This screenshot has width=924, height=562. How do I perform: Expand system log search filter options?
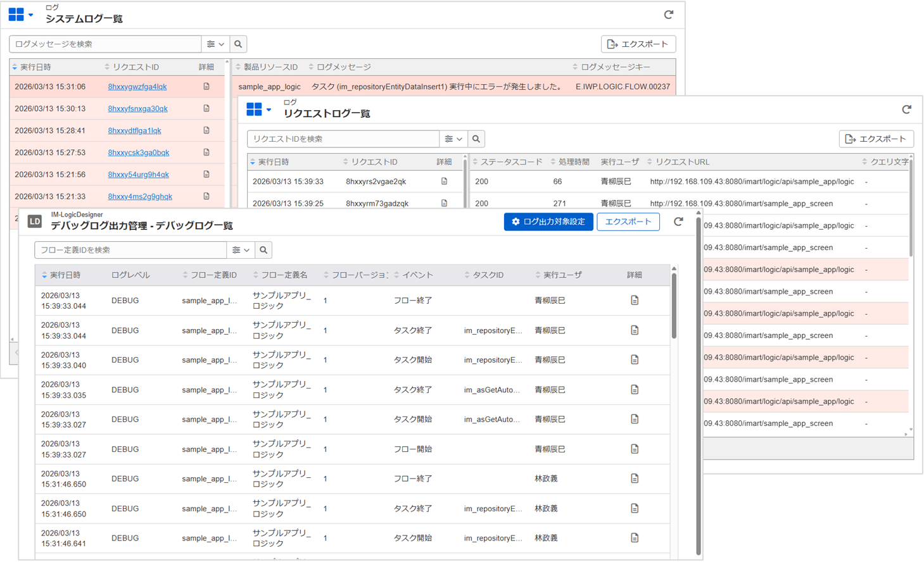click(215, 44)
